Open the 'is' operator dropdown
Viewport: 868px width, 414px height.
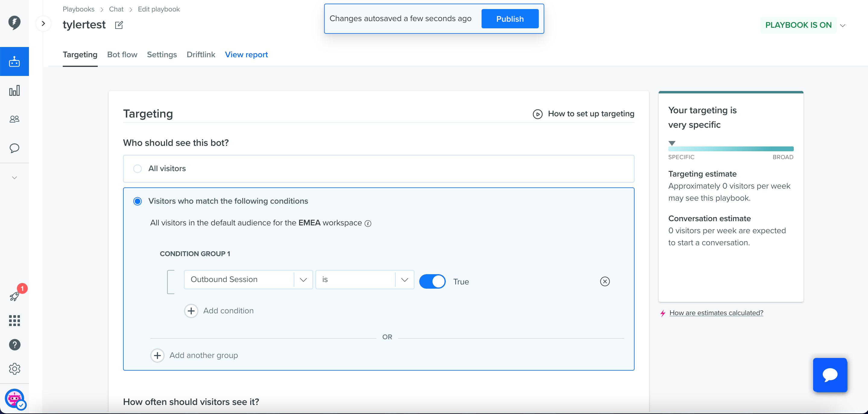[x=365, y=280]
